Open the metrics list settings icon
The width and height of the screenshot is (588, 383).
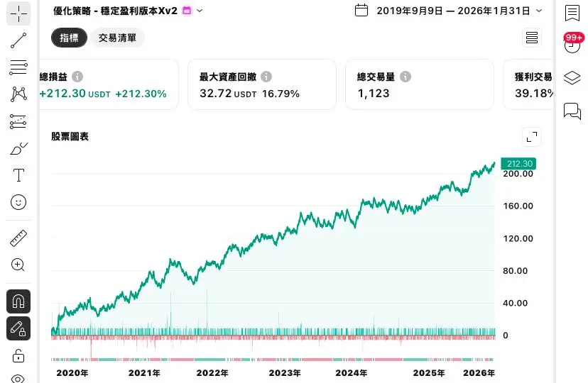click(x=532, y=38)
